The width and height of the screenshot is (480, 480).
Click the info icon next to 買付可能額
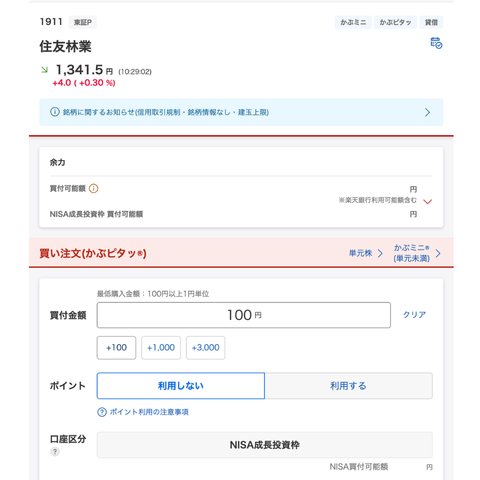tap(94, 189)
